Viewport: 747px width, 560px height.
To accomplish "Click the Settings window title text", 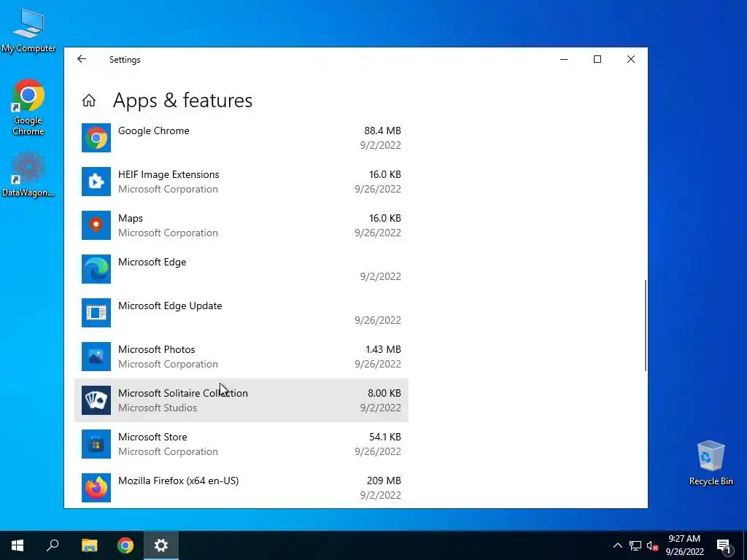I will (x=125, y=60).
